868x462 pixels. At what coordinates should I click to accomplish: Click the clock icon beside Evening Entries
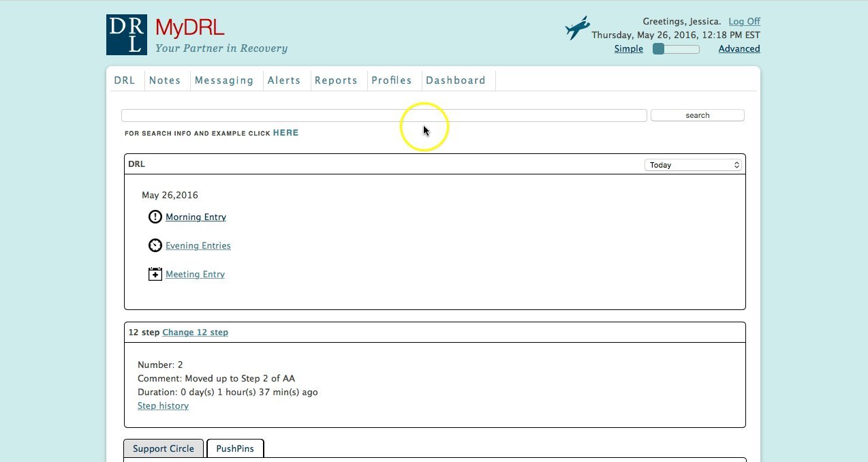[155, 245]
